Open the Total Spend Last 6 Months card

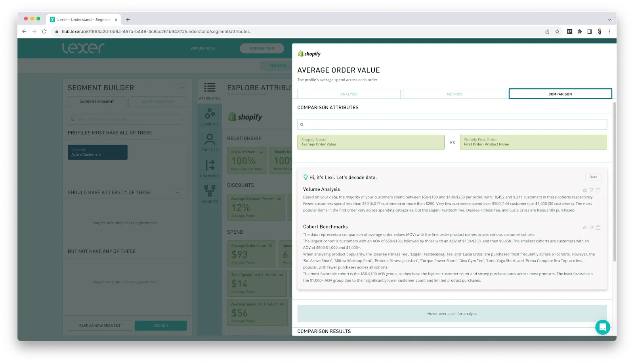pos(257,283)
